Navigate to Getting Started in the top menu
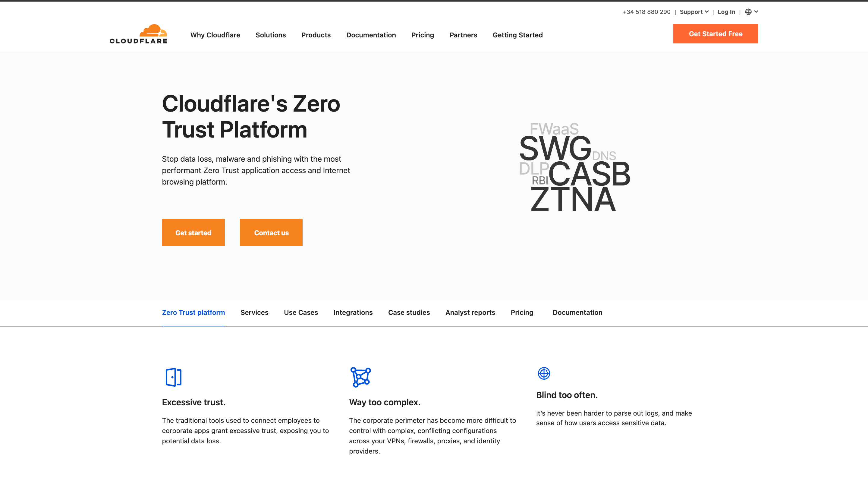 tap(517, 35)
